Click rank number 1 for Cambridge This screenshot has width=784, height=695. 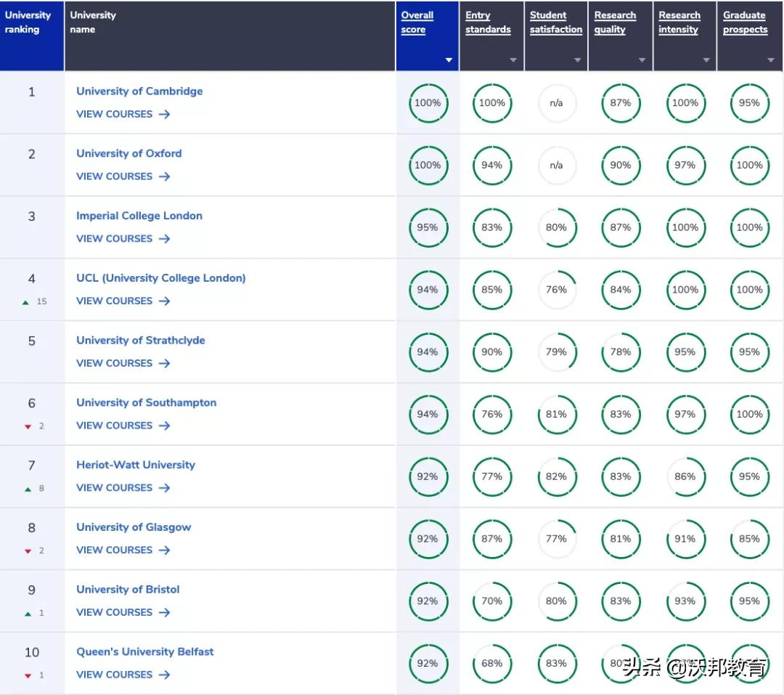coord(31,92)
